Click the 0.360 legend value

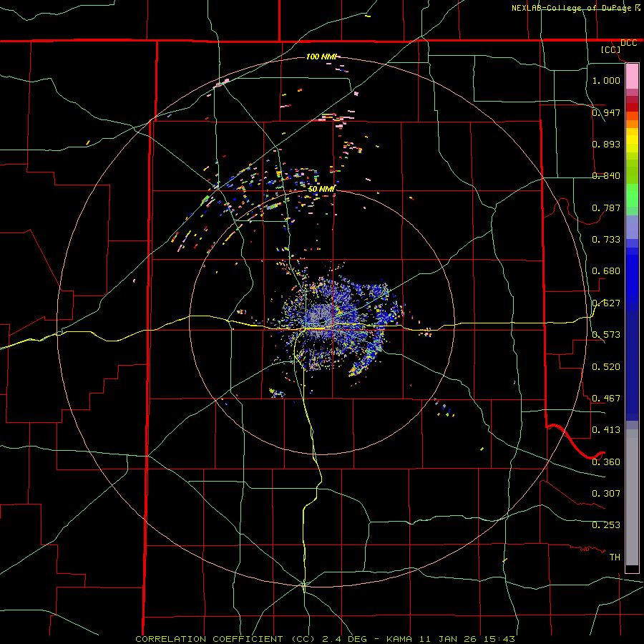point(606,462)
